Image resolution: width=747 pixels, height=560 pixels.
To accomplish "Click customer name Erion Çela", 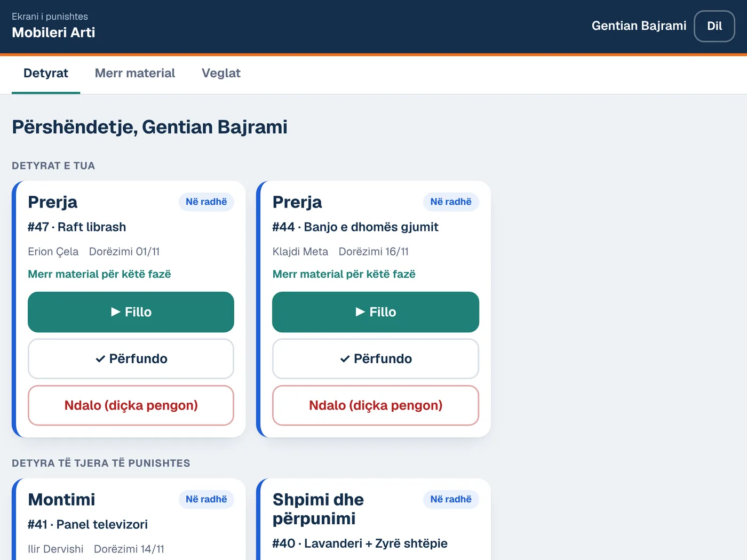I will tap(53, 252).
